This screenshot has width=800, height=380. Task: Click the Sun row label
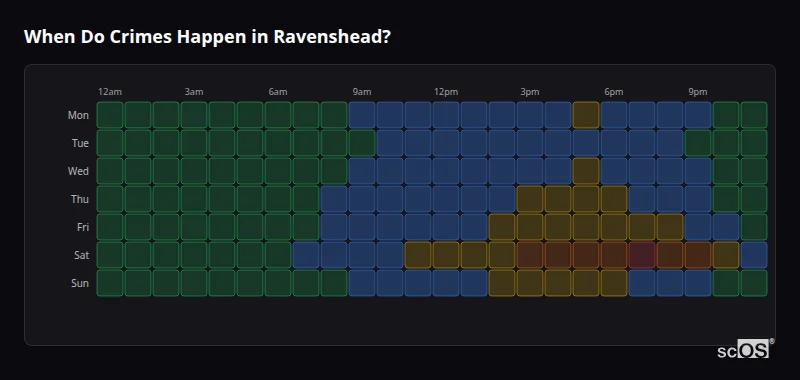tap(80, 283)
